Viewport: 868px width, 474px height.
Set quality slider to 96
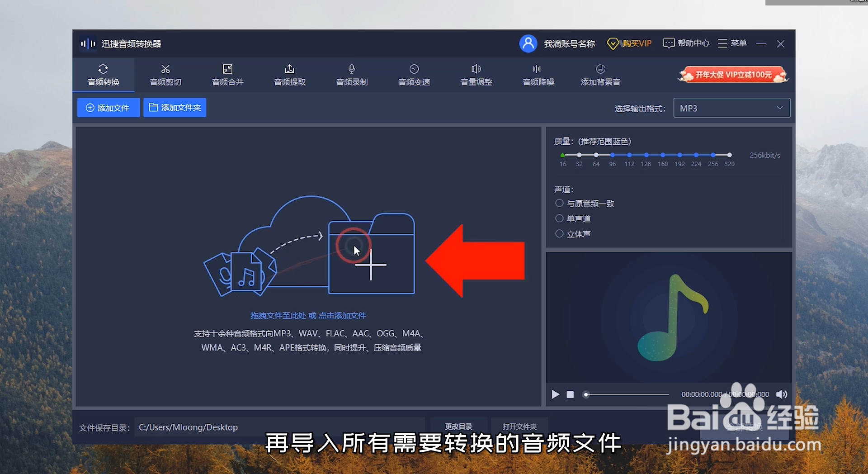pyautogui.click(x=613, y=155)
